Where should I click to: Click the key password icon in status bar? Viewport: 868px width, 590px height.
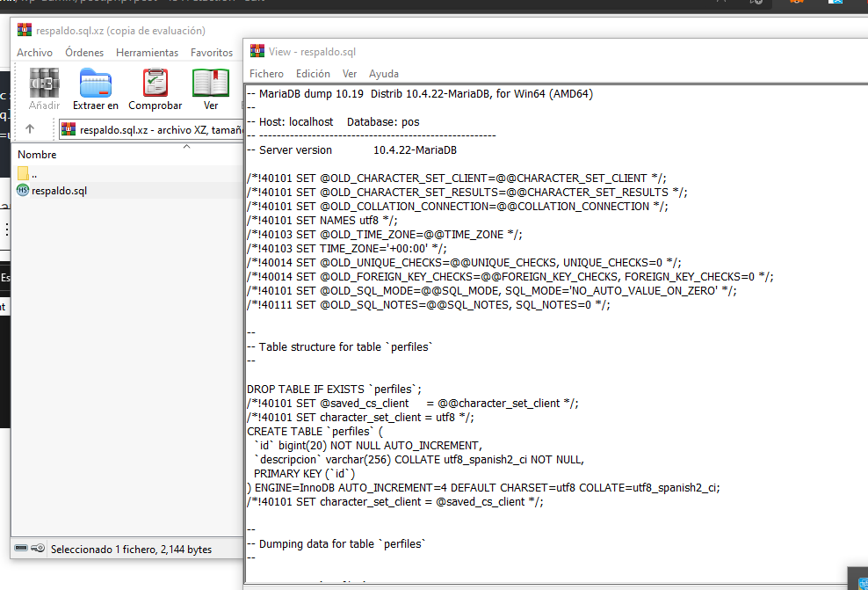tap(39, 549)
